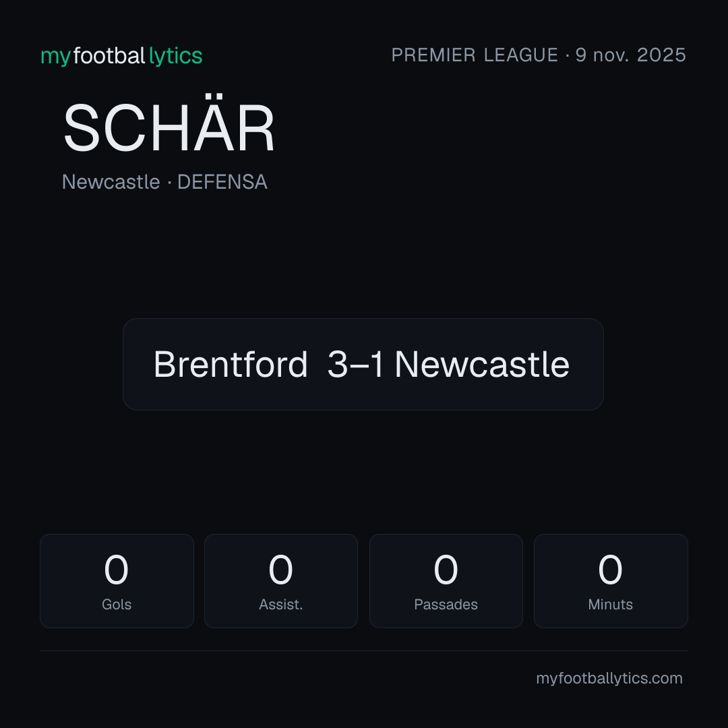Image resolution: width=728 pixels, height=728 pixels.
Task: Select the Minuts stat card
Action: [611, 581]
